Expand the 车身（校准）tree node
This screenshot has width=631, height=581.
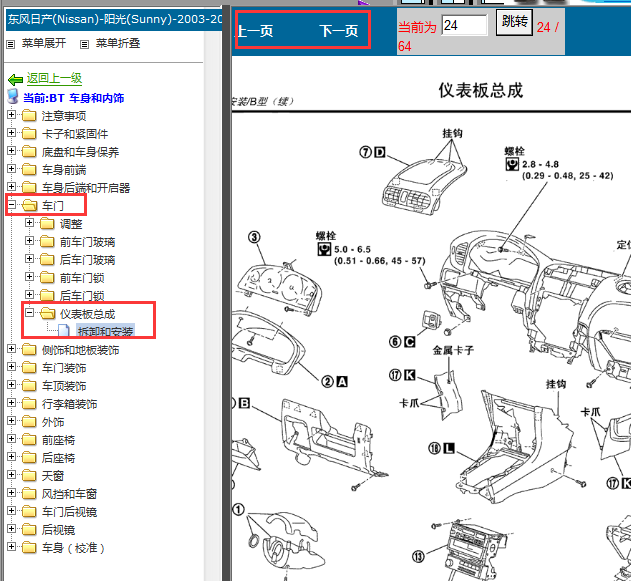coord(11,546)
